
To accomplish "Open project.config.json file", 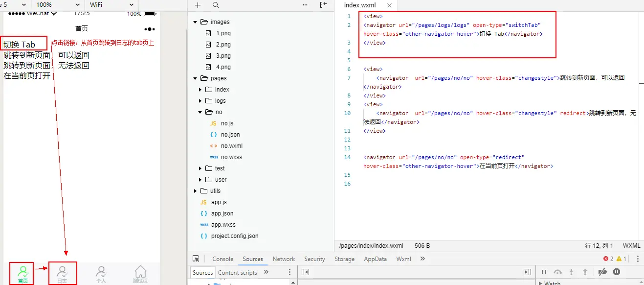I will pos(235,236).
